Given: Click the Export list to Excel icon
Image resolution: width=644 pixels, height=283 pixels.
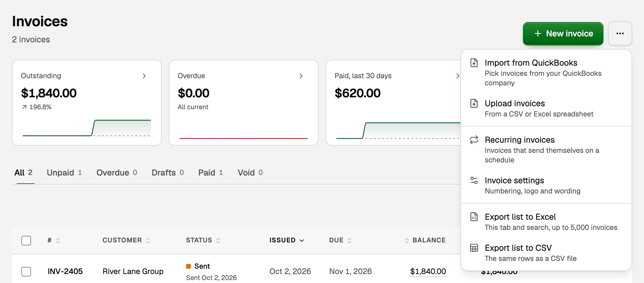Looking at the screenshot, I should pos(474,217).
